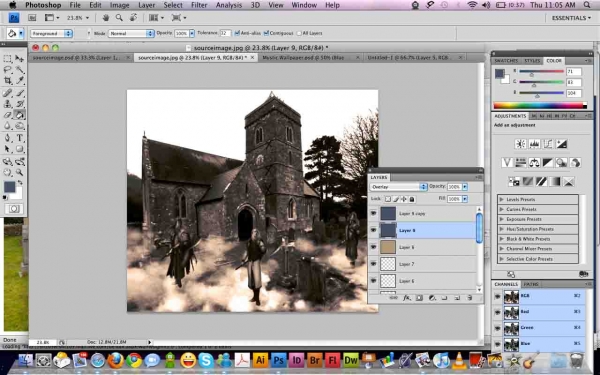
Task: Open layer Fill slider arrow
Action: 465,199
